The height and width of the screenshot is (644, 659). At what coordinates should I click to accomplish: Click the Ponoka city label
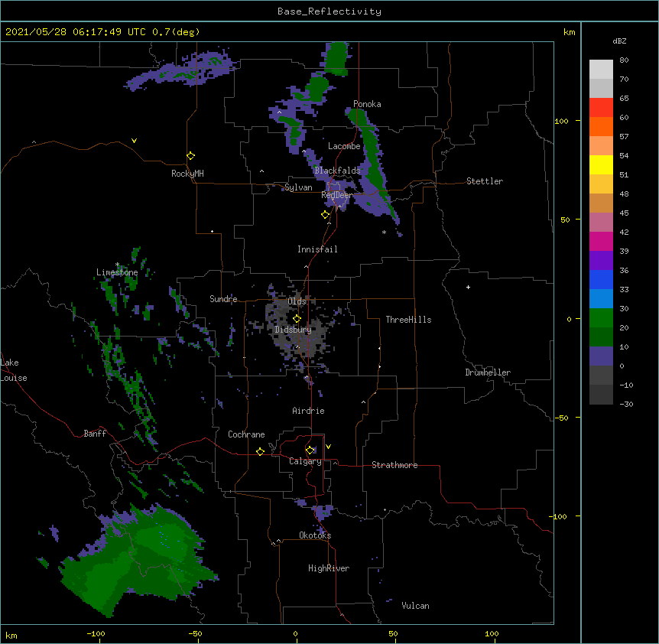(367, 104)
